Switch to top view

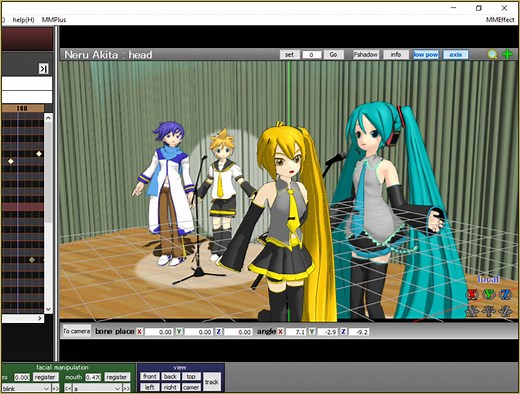(x=191, y=376)
